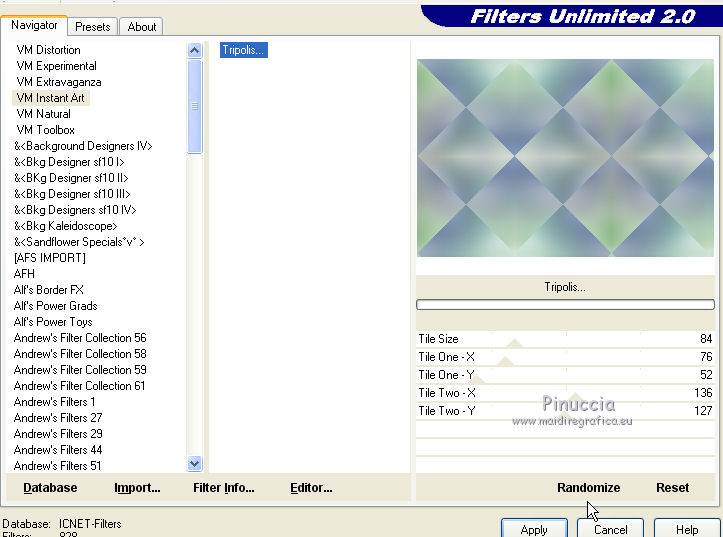
Task: Select &<Bkg Designers sf10 IV> category
Action: point(75,210)
